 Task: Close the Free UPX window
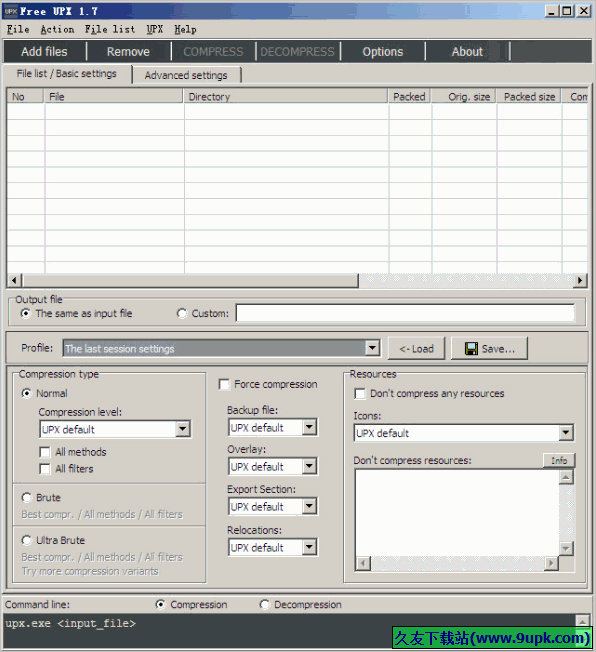pos(584,11)
